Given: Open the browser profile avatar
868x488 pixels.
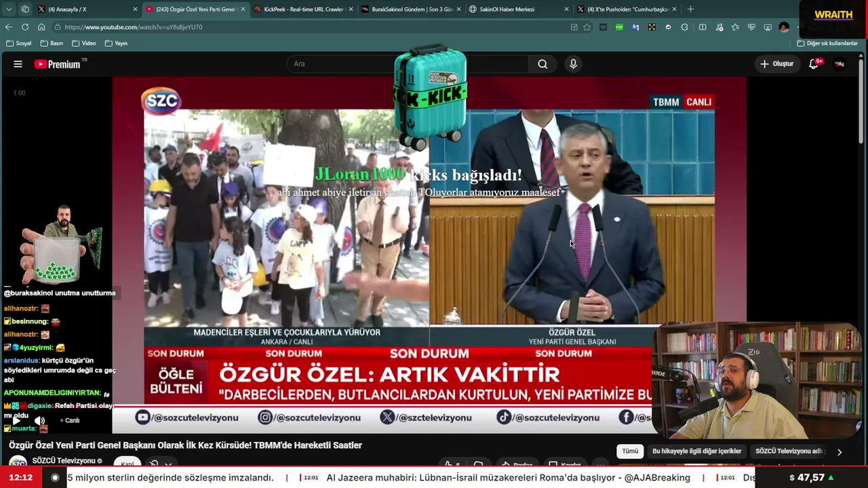Looking at the screenshot, I should pos(784,27).
